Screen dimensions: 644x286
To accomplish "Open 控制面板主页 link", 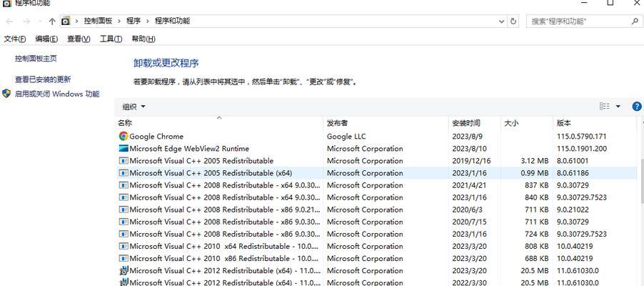I will pos(36,59).
